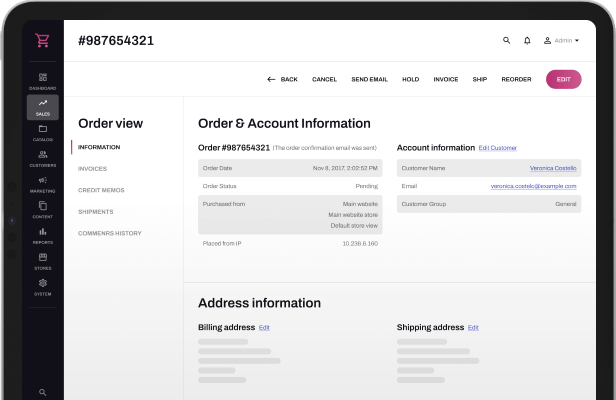Screen dimensions: 616x400
Task: Click the Back arrow button
Action: 282,79
